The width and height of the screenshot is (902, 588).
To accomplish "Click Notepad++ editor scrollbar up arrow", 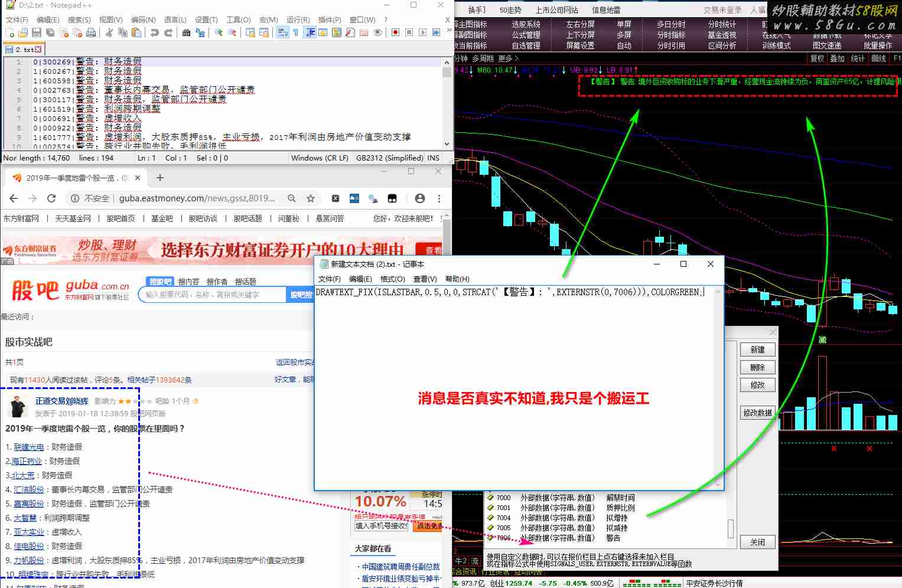I will 447,61.
